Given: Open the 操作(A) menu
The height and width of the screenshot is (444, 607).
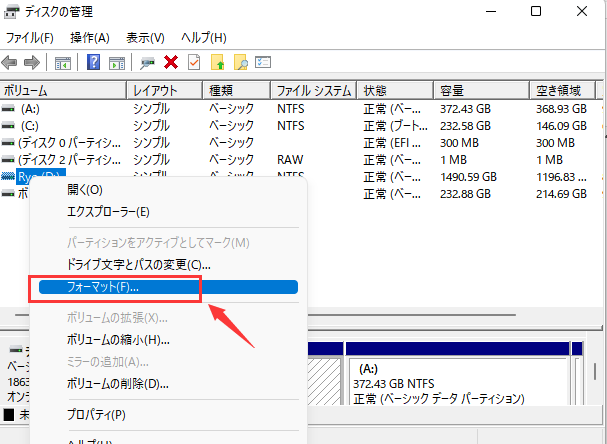Looking at the screenshot, I should (90, 38).
